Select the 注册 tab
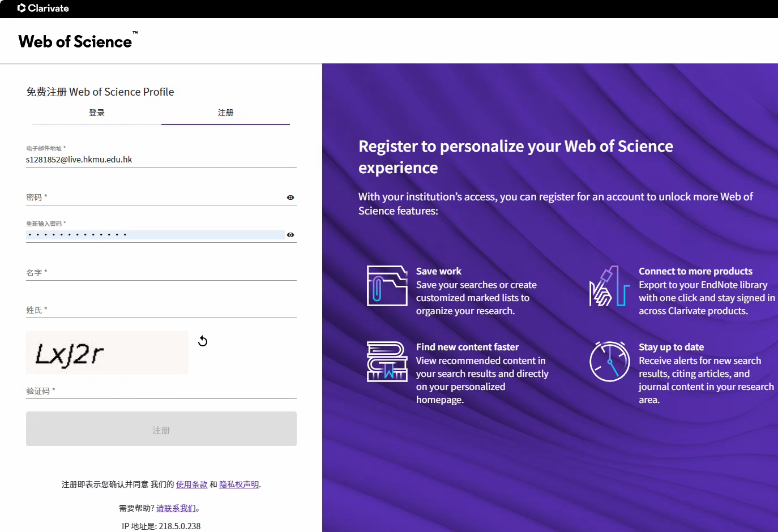Image resolution: width=778 pixels, height=532 pixels. coord(225,113)
